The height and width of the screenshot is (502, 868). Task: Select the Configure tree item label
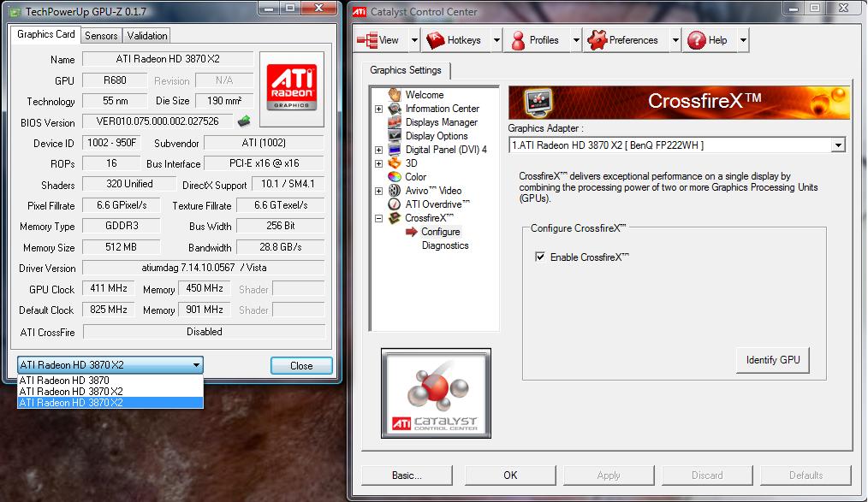(x=441, y=232)
